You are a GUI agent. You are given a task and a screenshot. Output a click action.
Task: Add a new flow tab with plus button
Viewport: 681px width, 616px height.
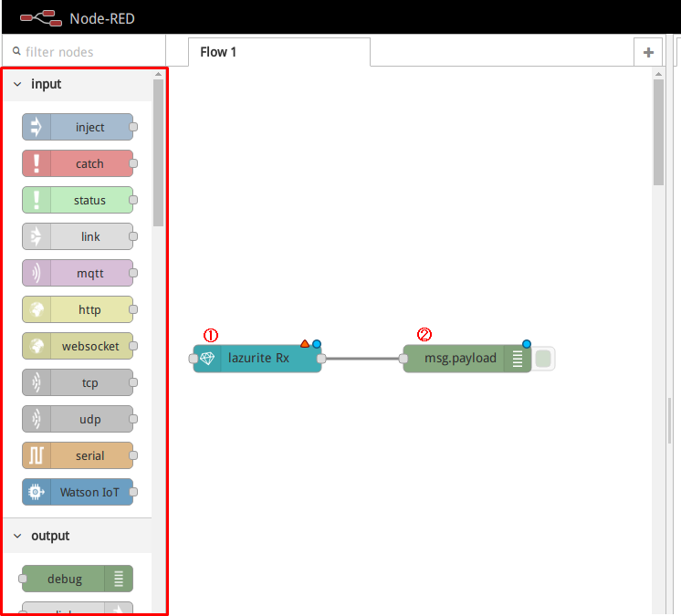pyautogui.click(x=648, y=52)
